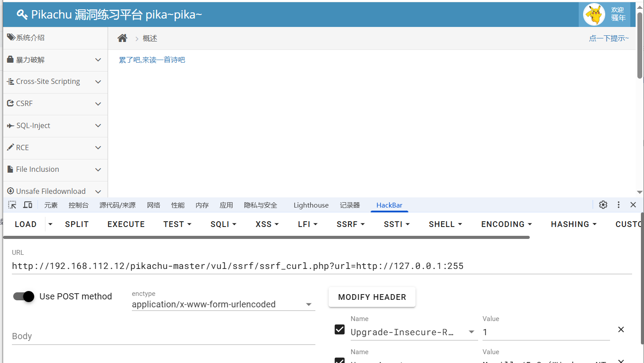644x363 pixels.
Task: Open the LOAD dropdown arrow
Action: click(50, 224)
